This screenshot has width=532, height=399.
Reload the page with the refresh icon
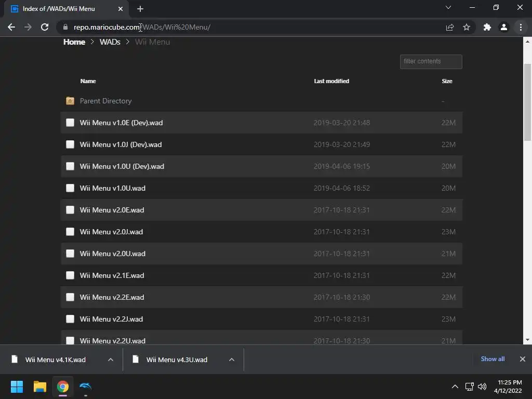(x=45, y=27)
